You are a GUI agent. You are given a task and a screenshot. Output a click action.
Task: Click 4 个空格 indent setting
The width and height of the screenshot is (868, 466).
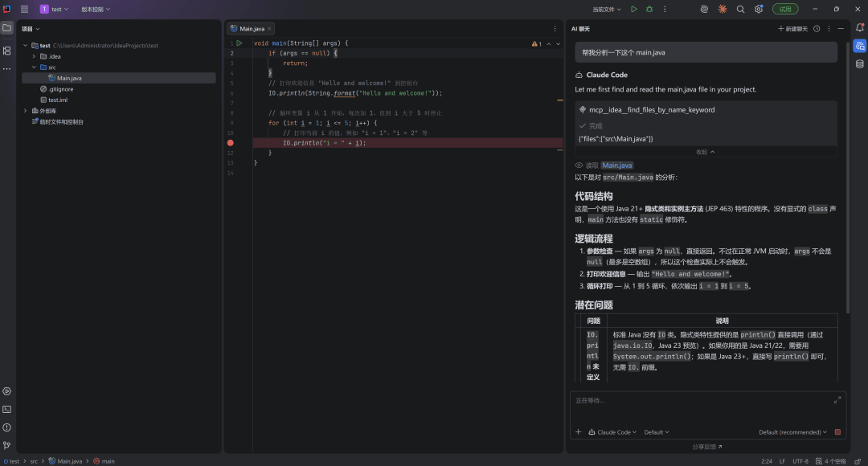[830, 461]
